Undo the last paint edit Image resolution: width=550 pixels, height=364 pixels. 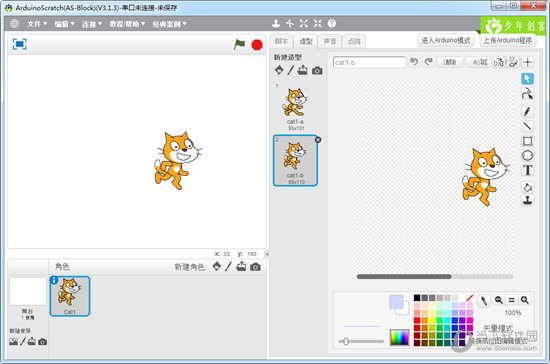414,62
